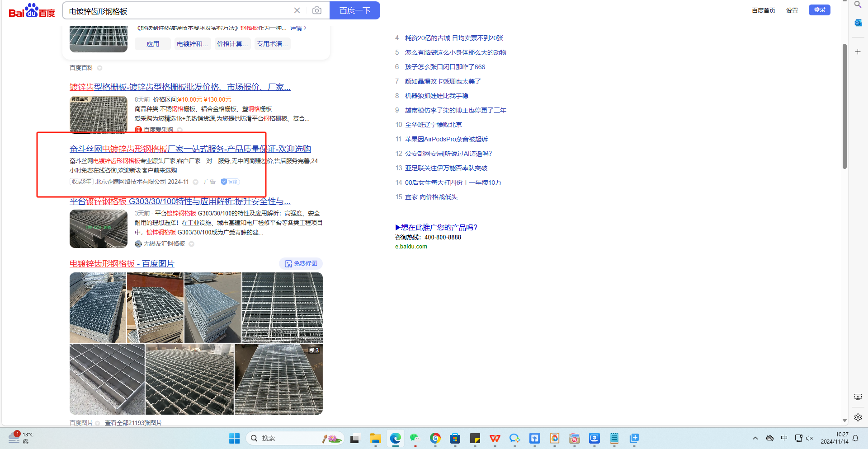
Task: Open the notification center bell
Action: (x=855, y=438)
